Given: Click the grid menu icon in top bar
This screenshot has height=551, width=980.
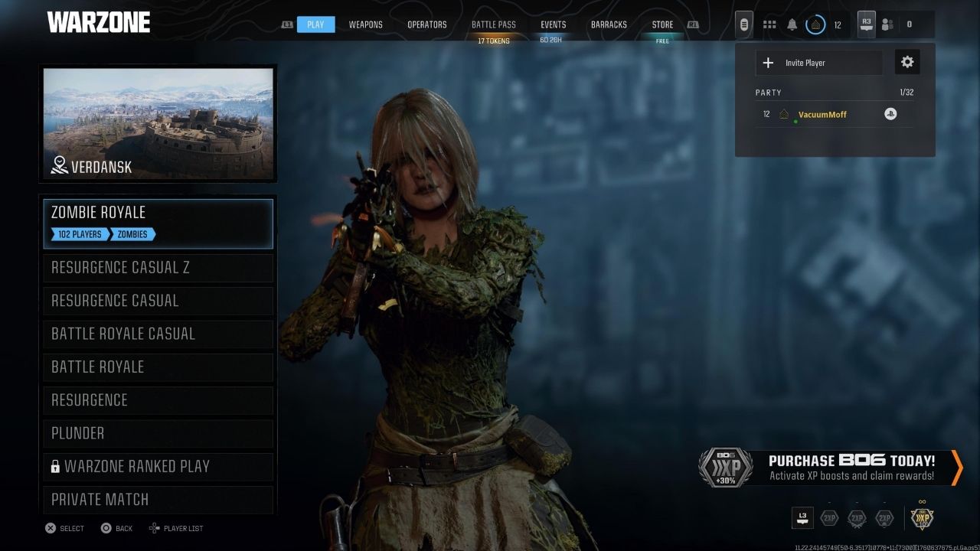Looking at the screenshot, I should [x=768, y=24].
